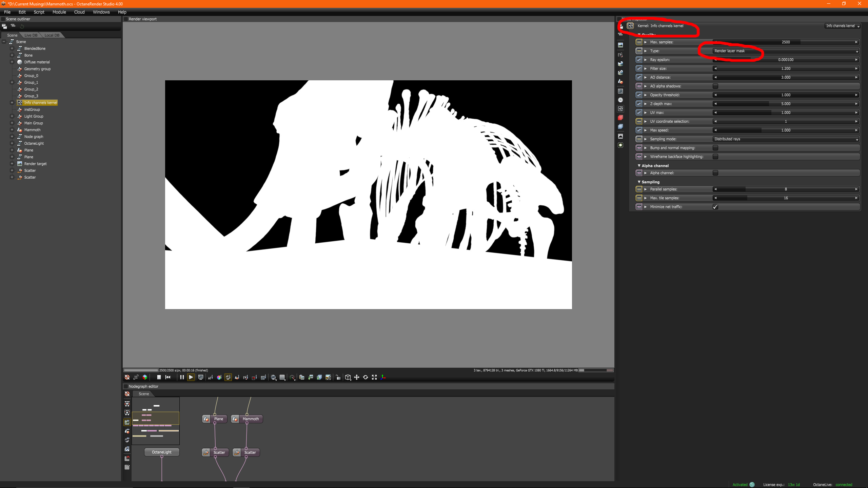Click the restart render icon
Image resolution: width=868 pixels, height=488 pixels.
click(x=168, y=377)
